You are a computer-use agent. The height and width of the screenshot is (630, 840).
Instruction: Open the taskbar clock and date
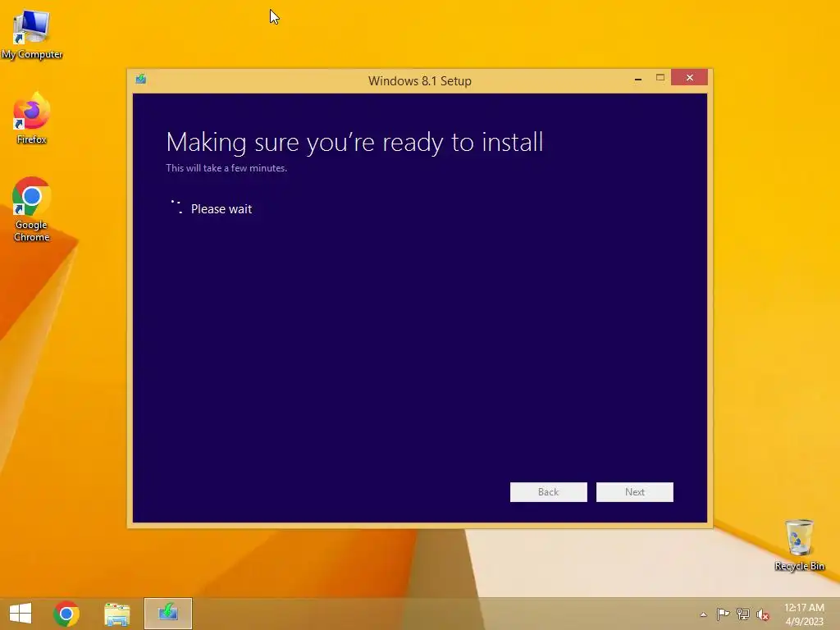(804, 614)
